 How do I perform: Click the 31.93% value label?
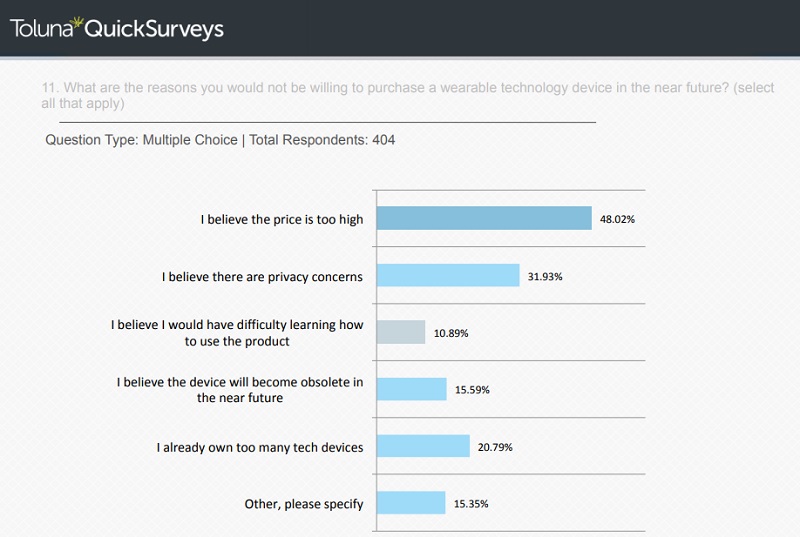tap(545, 275)
